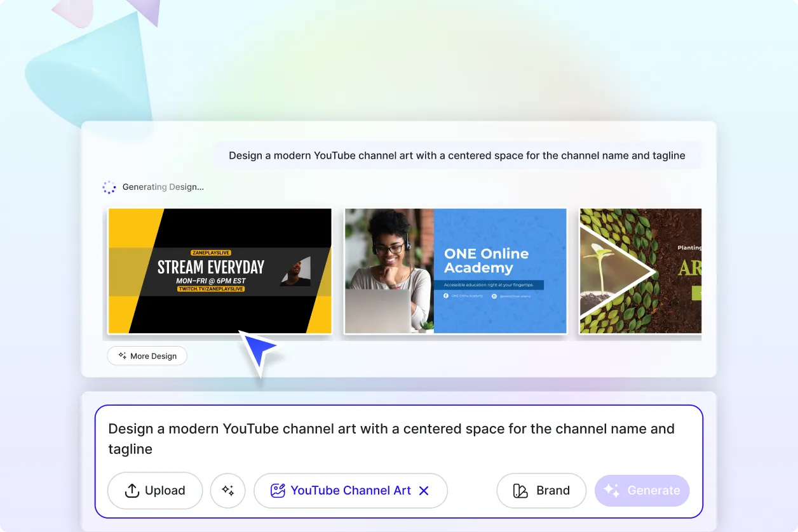The image size is (798, 532).
Task: Click the Generating Design loading spinner
Action: tap(109, 187)
